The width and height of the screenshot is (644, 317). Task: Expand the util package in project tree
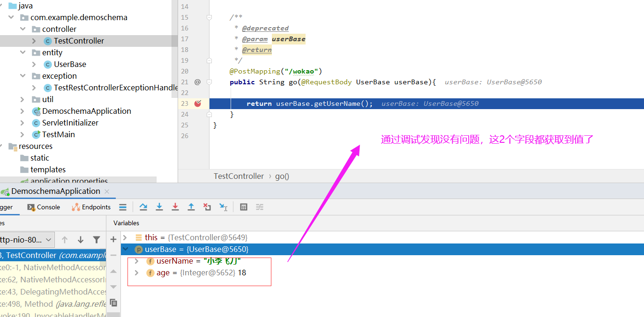click(x=22, y=99)
